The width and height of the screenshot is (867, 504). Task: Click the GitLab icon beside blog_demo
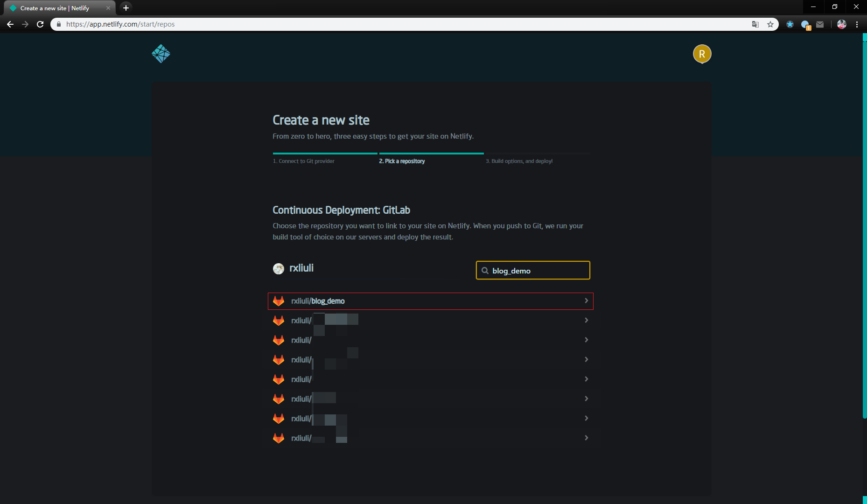pos(279,301)
